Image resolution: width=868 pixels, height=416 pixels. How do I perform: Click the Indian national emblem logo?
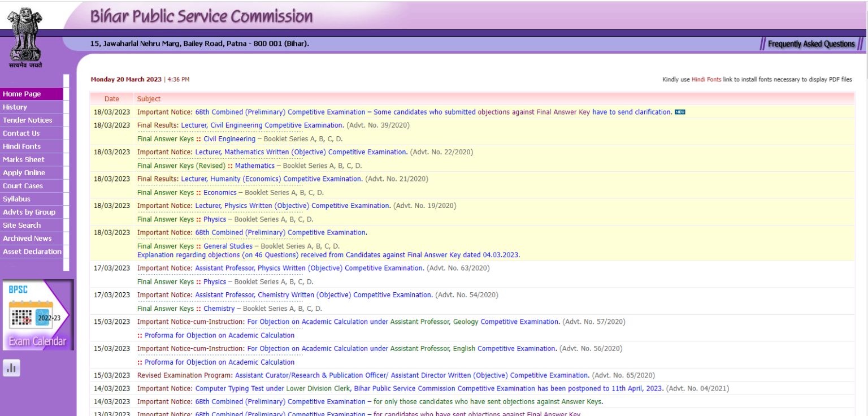[x=25, y=37]
